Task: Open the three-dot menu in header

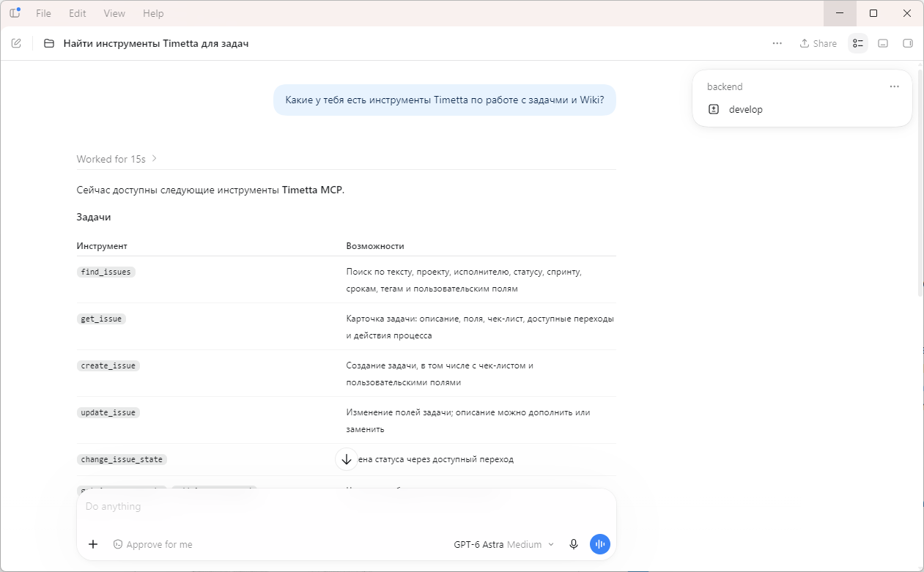Action: pos(777,43)
